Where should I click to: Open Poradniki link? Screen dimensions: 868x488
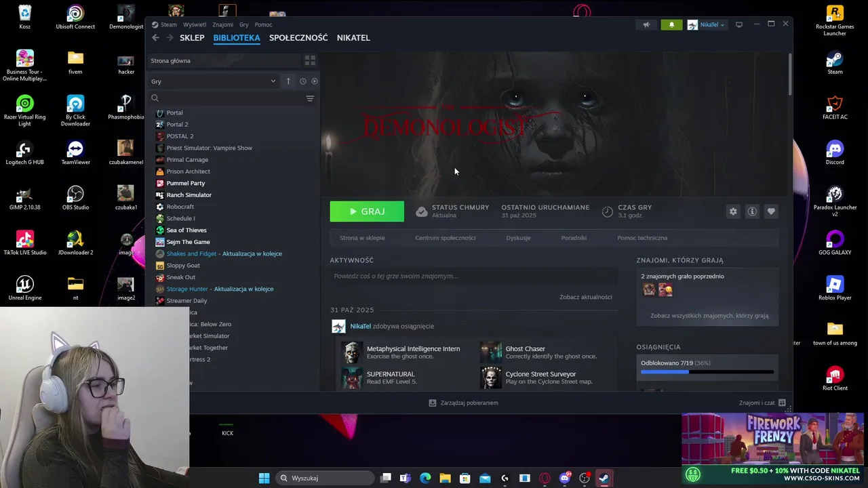click(574, 238)
